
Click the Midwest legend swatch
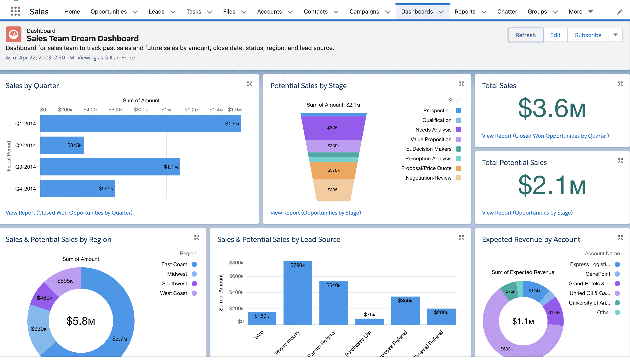point(194,274)
